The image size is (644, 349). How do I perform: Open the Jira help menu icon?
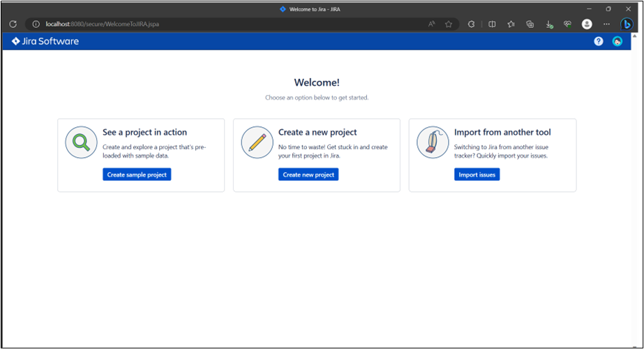click(x=599, y=41)
